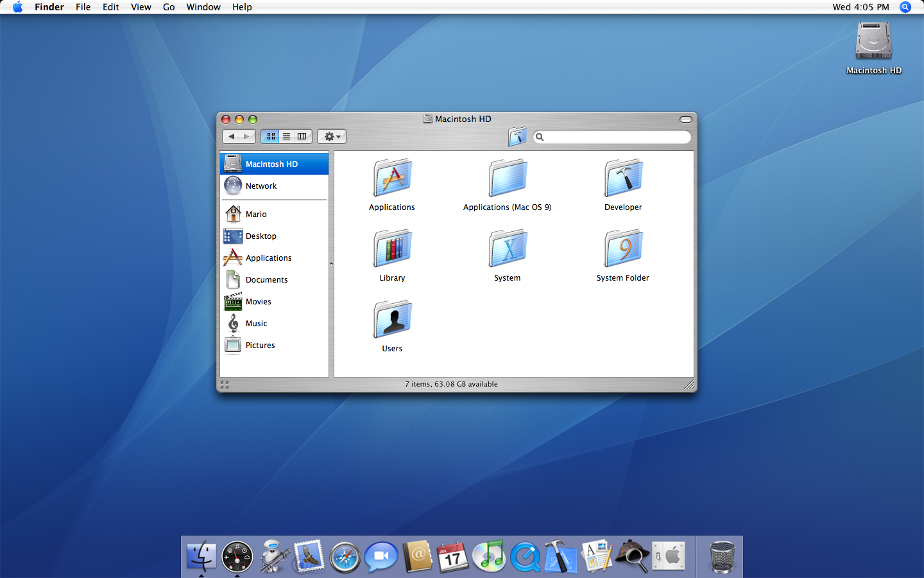924x578 pixels.
Task: Select the Library folder icon
Action: pyautogui.click(x=392, y=249)
